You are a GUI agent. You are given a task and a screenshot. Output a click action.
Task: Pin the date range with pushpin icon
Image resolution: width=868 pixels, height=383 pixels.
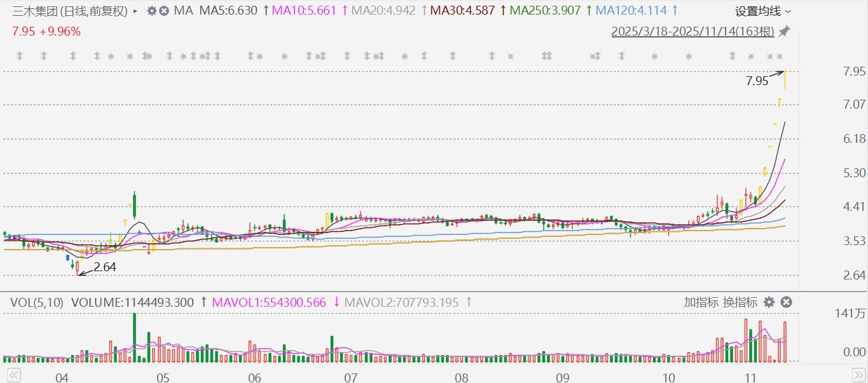785,31
